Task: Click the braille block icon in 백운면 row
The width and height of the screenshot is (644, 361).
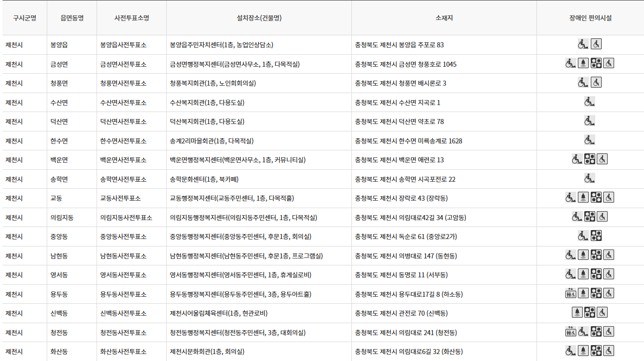Action: pos(590,159)
